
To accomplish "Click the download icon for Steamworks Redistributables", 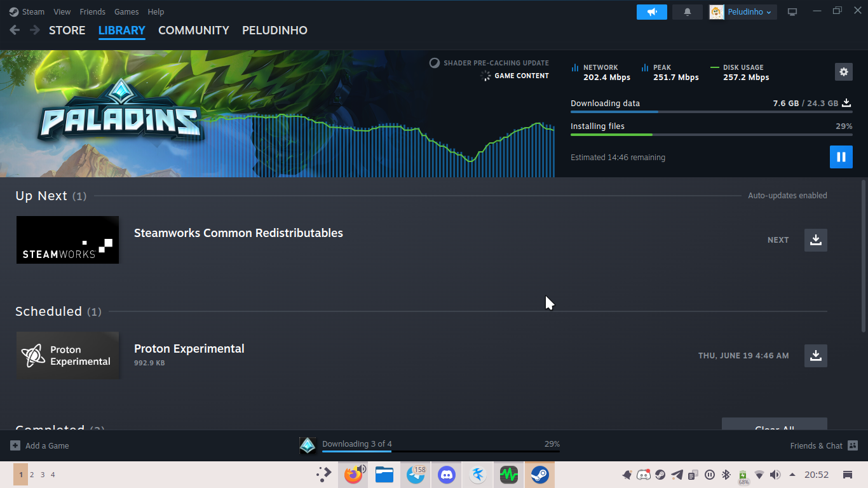I will pyautogui.click(x=816, y=240).
